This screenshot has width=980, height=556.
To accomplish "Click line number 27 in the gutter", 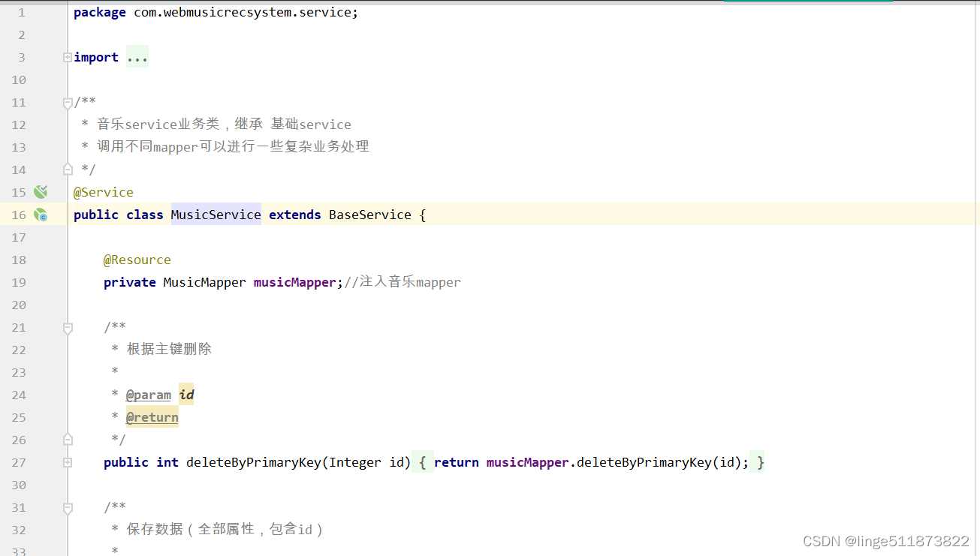I will pos(19,463).
